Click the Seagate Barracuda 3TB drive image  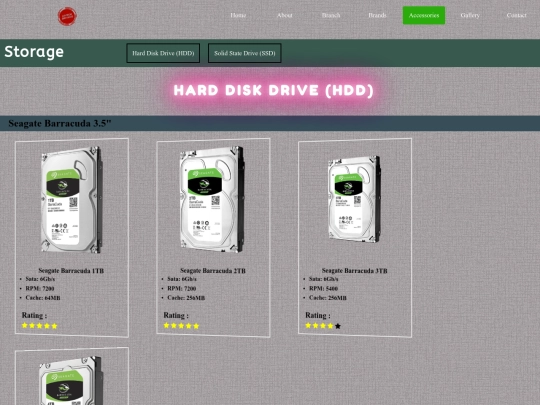pyautogui.click(x=354, y=199)
